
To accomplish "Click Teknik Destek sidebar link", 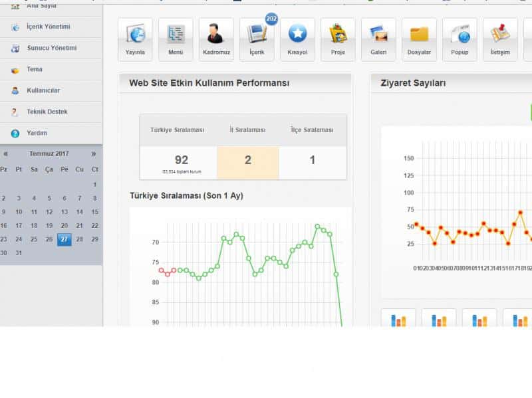I will tap(47, 112).
